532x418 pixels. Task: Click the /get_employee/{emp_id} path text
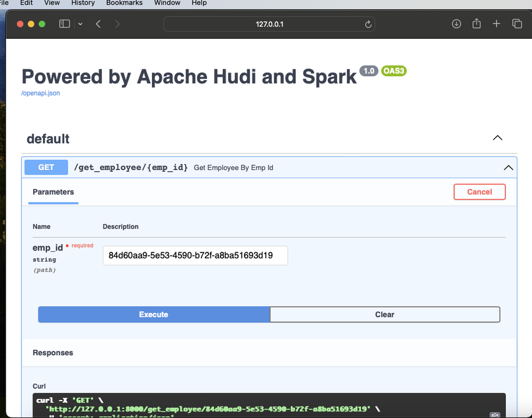click(x=131, y=167)
